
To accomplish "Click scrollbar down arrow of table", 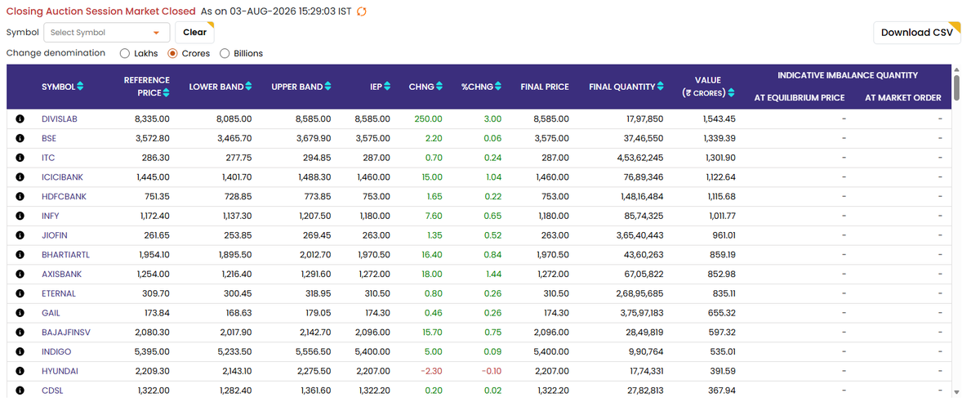I will point(957,393).
